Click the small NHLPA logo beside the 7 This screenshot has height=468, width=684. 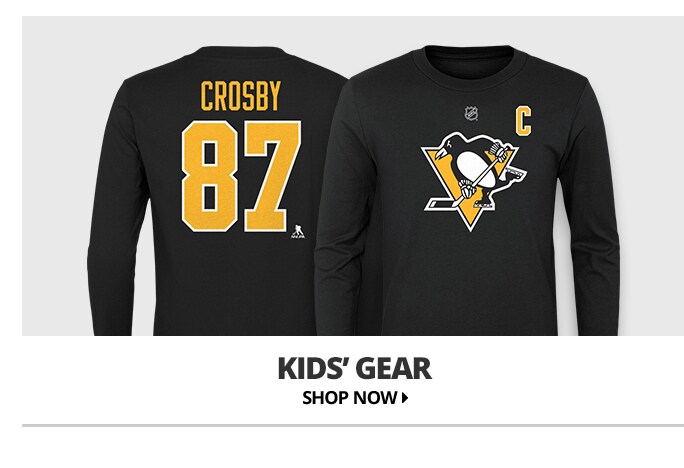point(298,232)
